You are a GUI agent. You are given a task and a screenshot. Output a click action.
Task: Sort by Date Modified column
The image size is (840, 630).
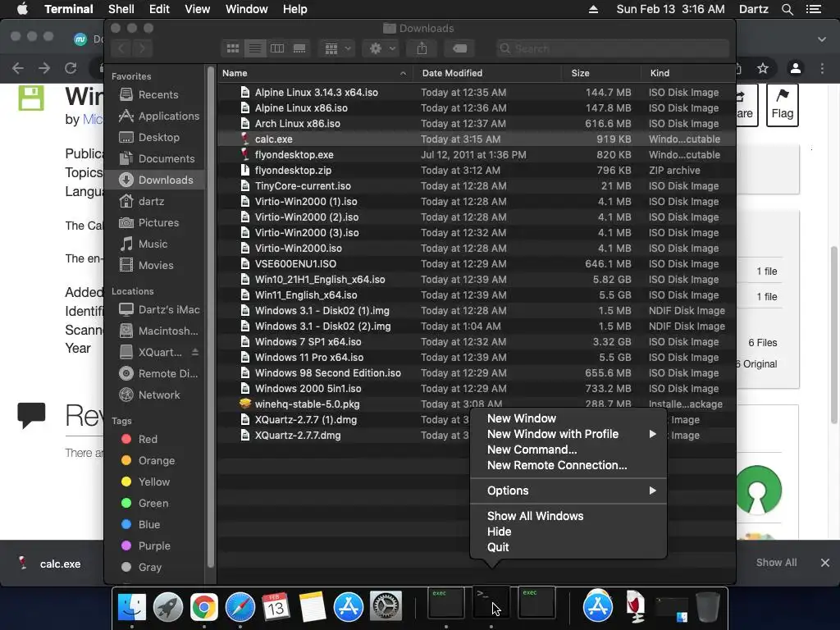[x=487, y=73]
